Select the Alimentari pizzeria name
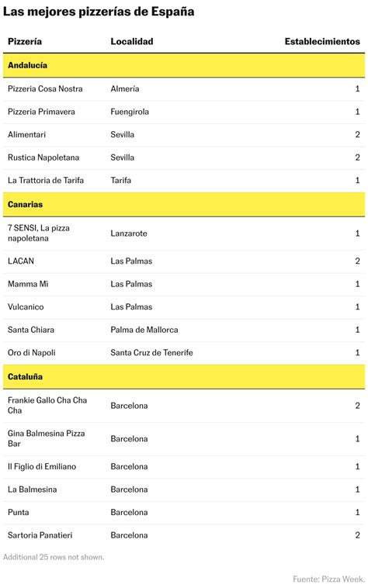Image resolution: width=368 pixels, height=588 pixels. (x=26, y=135)
